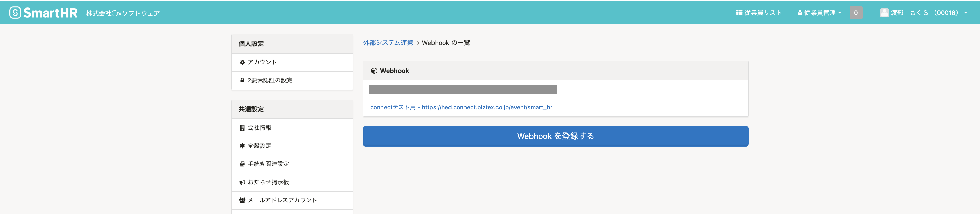Click the dropdown caret beside user name
This screenshot has width=980, height=214.
(x=966, y=13)
